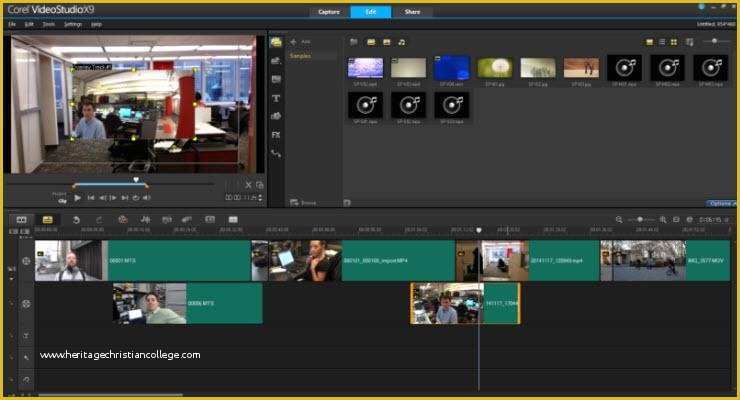
Task: Step to previous frame in preview
Action: pos(102,198)
